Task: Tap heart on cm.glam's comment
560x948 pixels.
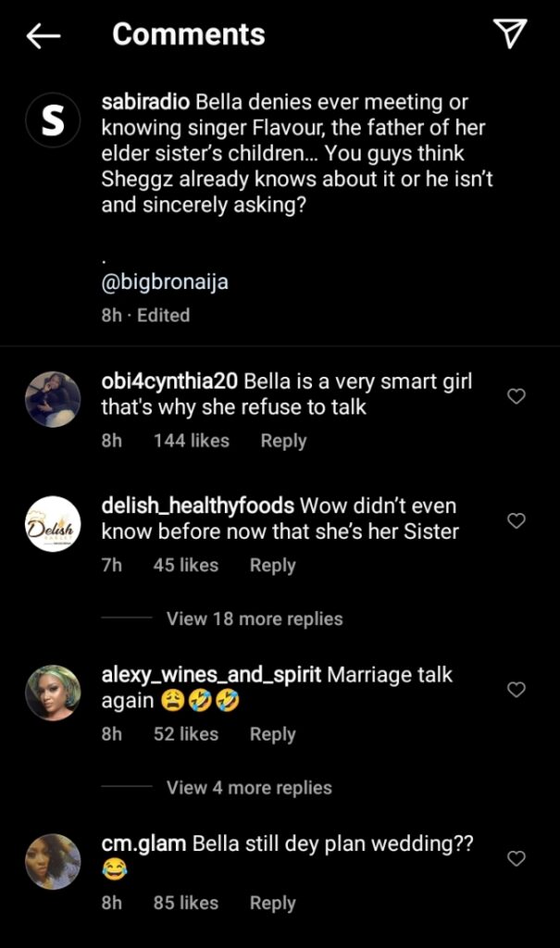Action: point(516,858)
